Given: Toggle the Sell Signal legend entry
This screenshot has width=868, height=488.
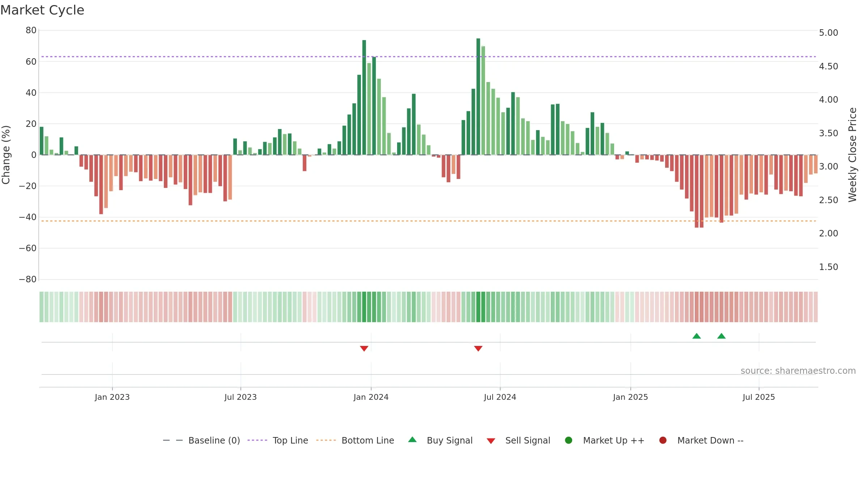Looking at the screenshot, I should (518, 440).
